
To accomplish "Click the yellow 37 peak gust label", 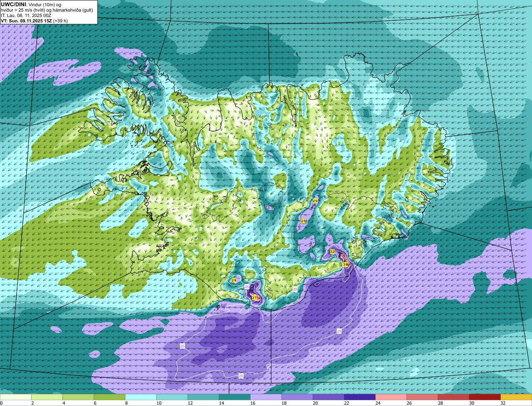I will point(254,298).
